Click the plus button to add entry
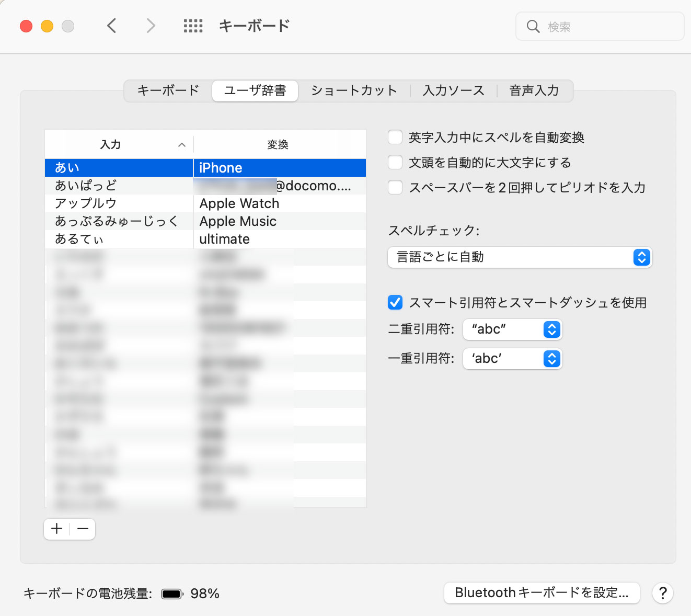 tap(57, 529)
